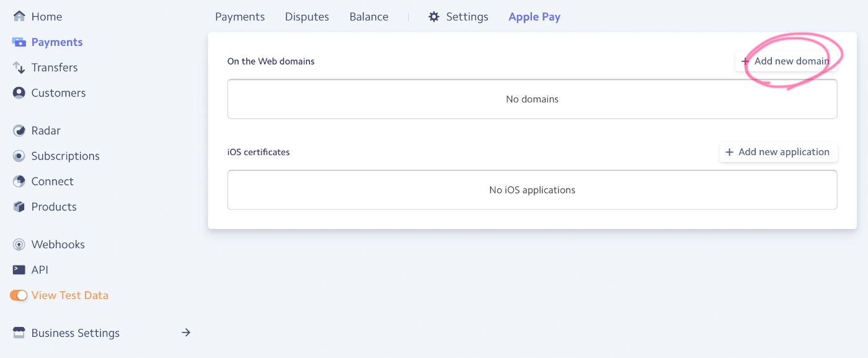Image resolution: width=868 pixels, height=358 pixels.
Task: Click the Connect pie icon
Action: click(x=19, y=182)
